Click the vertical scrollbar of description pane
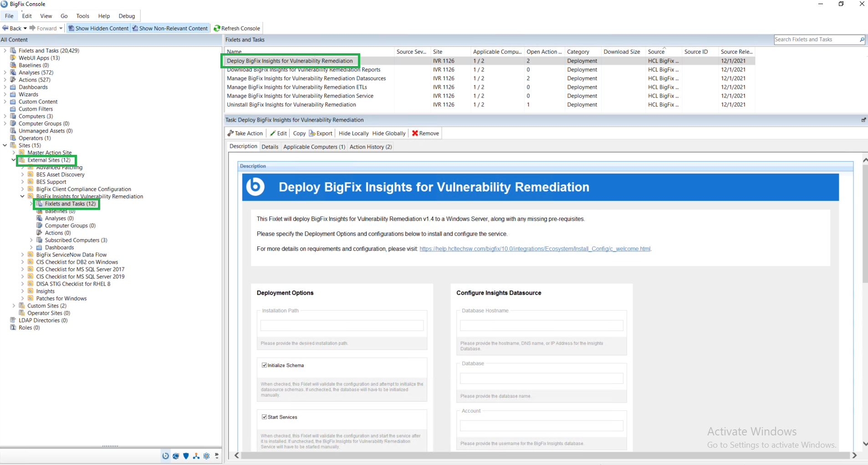The height and width of the screenshot is (465, 868). coord(865,223)
